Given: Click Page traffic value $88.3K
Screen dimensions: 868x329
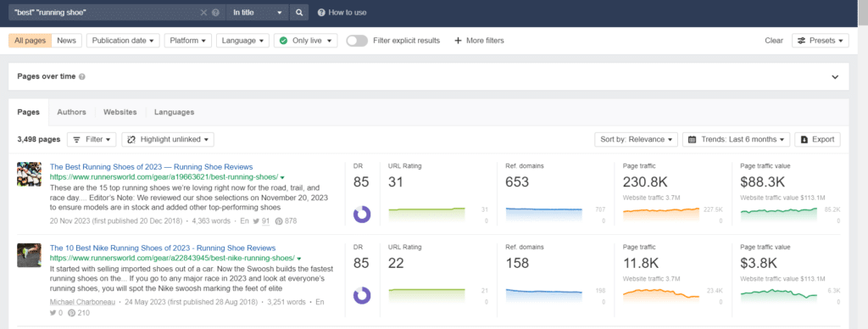Looking at the screenshot, I should (763, 181).
